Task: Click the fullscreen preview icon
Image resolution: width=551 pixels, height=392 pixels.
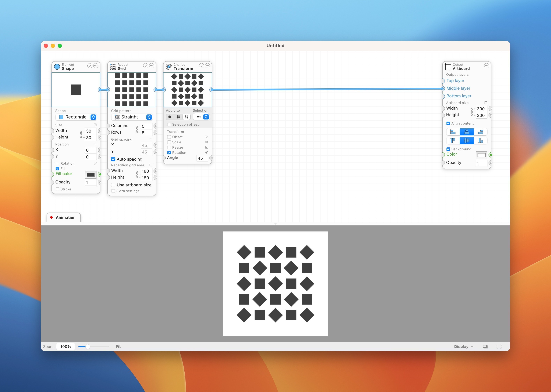Action: 499,346
